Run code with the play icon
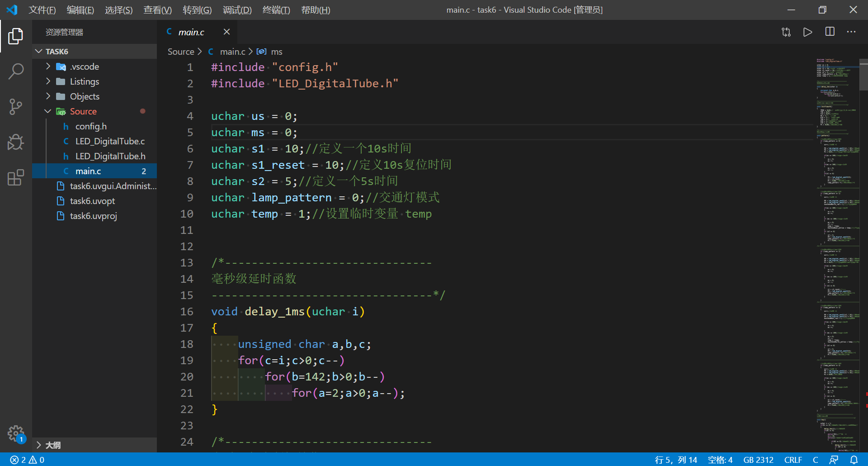Viewport: 868px width, 466px height. [808, 32]
